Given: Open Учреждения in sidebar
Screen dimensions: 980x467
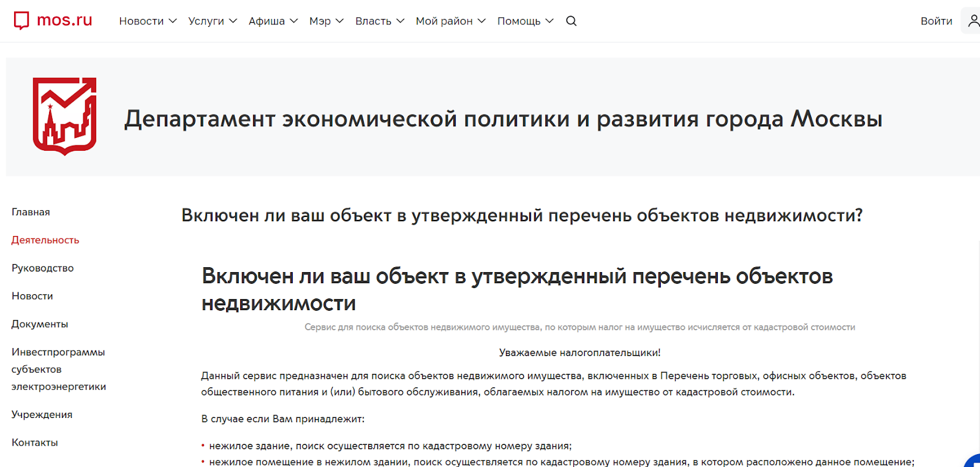Looking at the screenshot, I should click(x=42, y=414).
